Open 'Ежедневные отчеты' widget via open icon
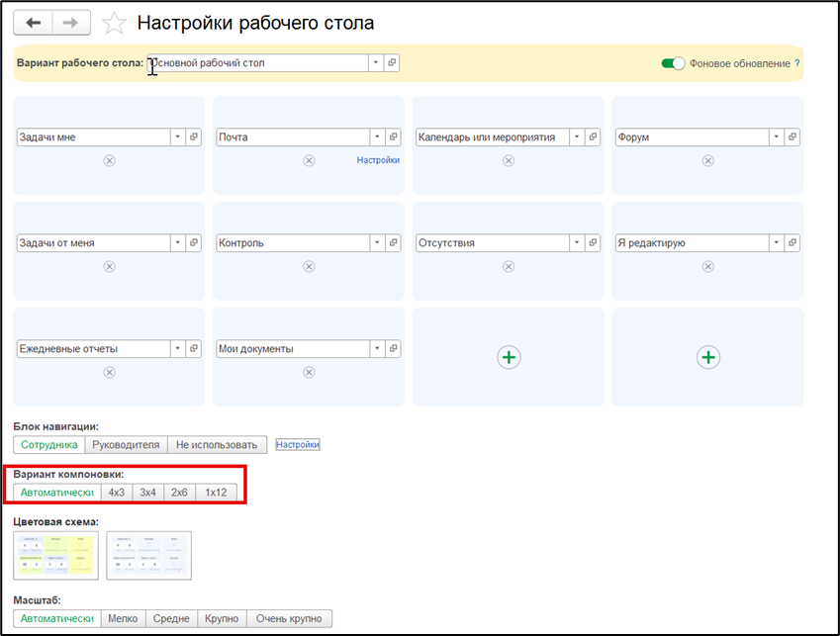The image size is (840, 636). [x=194, y=348]
